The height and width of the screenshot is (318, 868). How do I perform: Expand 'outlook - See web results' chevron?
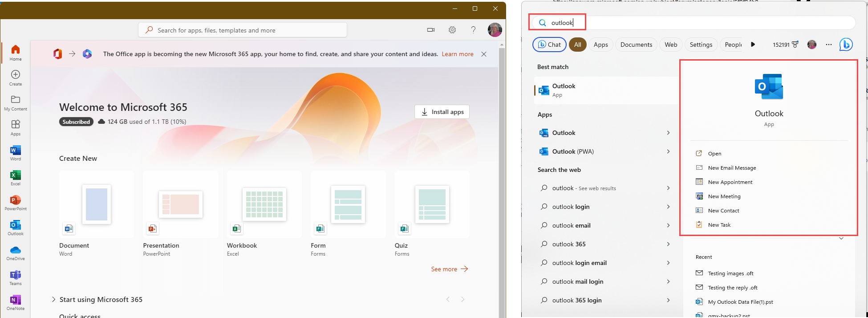coord(668,188)
